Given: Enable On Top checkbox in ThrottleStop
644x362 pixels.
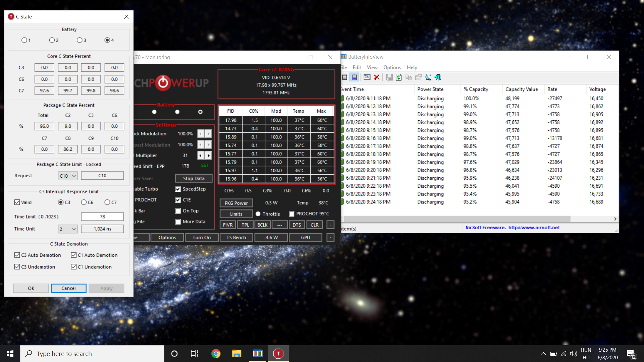Looking at the screenshot, I should tap(178, 211).
